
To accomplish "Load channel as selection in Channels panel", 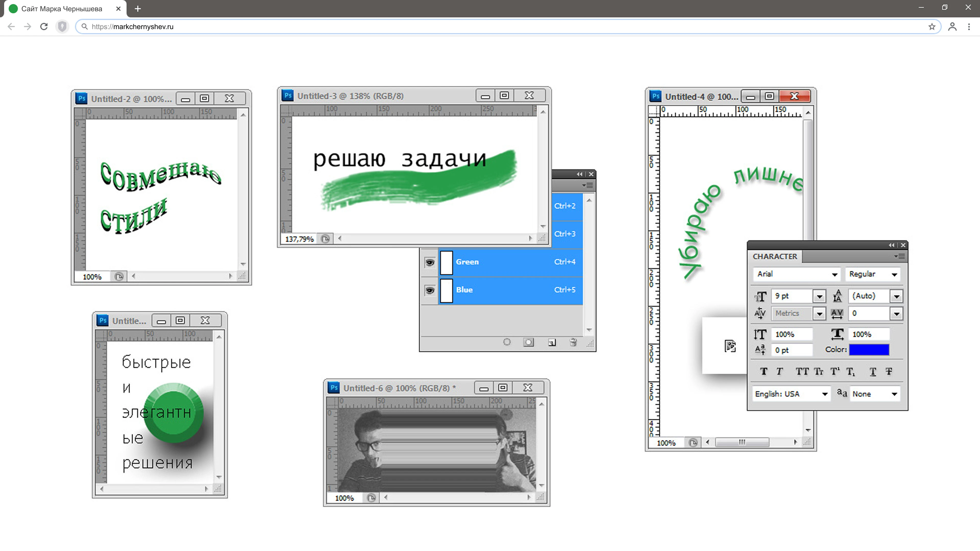I will 507,342.
